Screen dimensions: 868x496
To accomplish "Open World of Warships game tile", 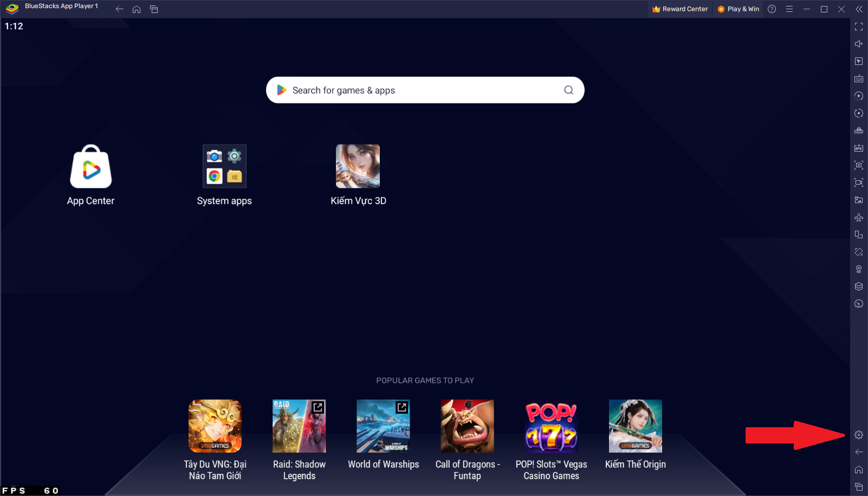I will [x=383, y=435].
